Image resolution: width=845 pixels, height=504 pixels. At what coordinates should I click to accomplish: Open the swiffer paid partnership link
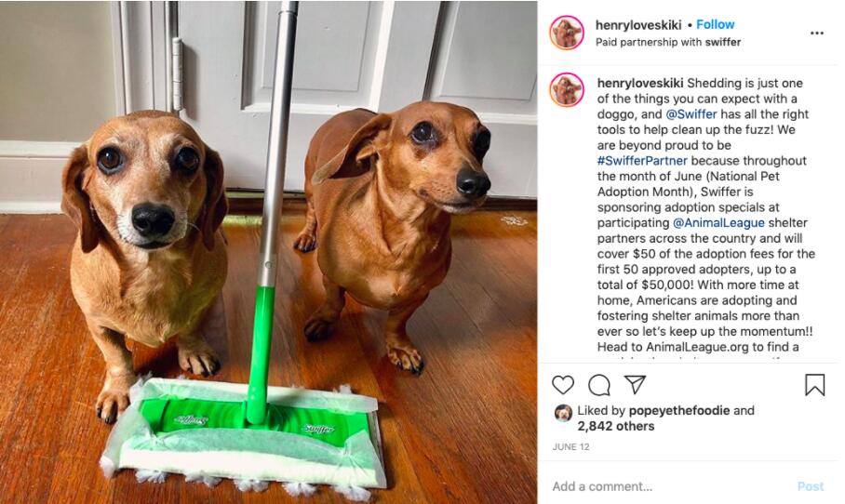723,42
